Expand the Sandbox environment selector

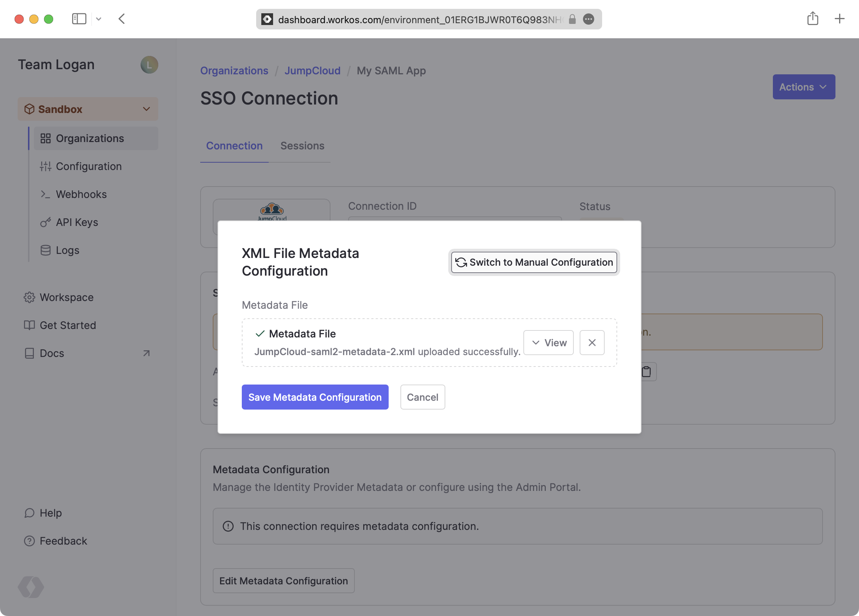[x=88, y=109]
